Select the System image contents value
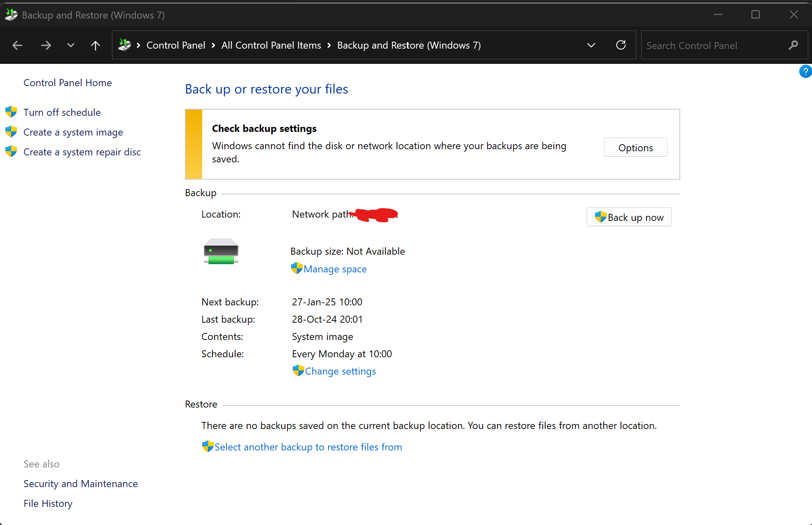 click(x=322, y=337)
